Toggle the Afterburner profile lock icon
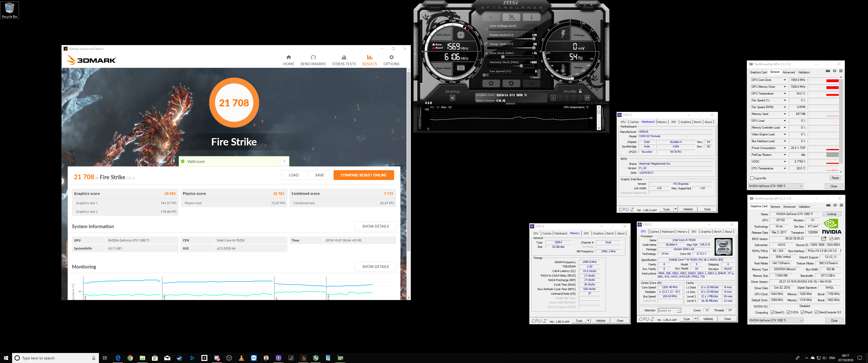Viewport: 868px width, 363px height. pos(580,91)
